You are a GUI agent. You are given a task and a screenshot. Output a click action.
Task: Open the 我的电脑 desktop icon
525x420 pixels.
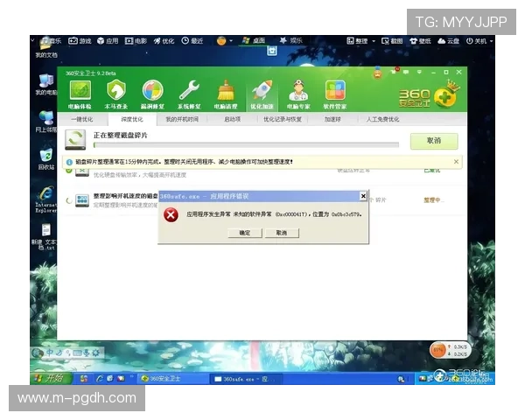click(x=46, y=84)
